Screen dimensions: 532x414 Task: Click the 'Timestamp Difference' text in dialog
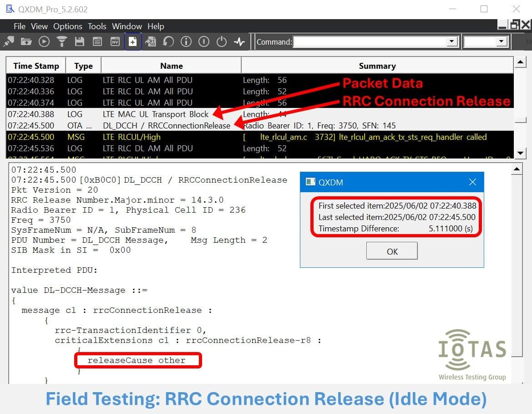(359, 229)
